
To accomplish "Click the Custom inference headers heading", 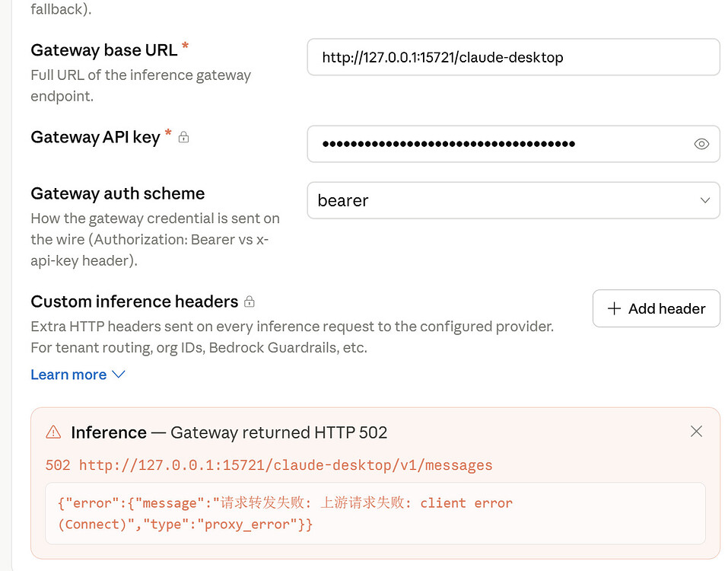I will (x=134, y=301).
